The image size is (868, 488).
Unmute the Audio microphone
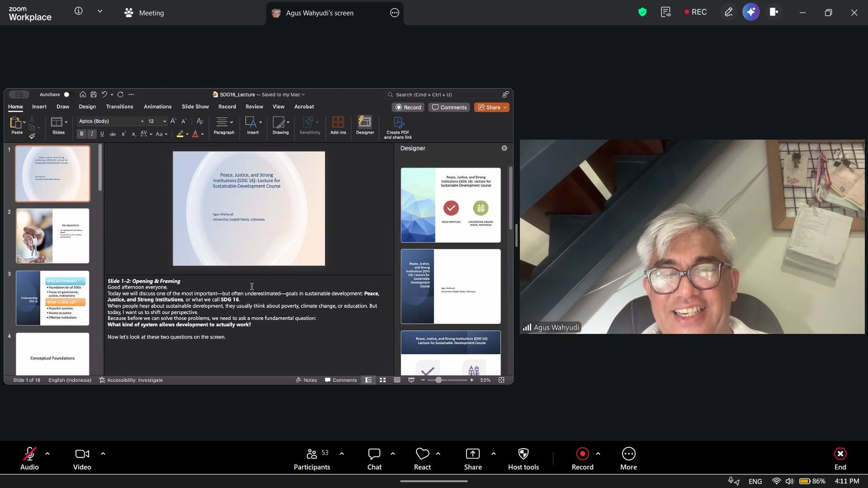[x=30, y=454]
